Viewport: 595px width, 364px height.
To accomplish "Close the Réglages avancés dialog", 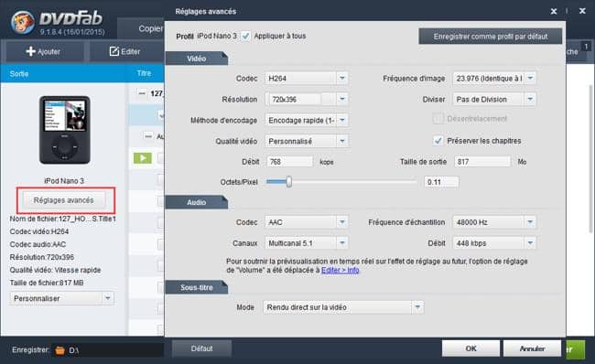I will tap(554, 11).
